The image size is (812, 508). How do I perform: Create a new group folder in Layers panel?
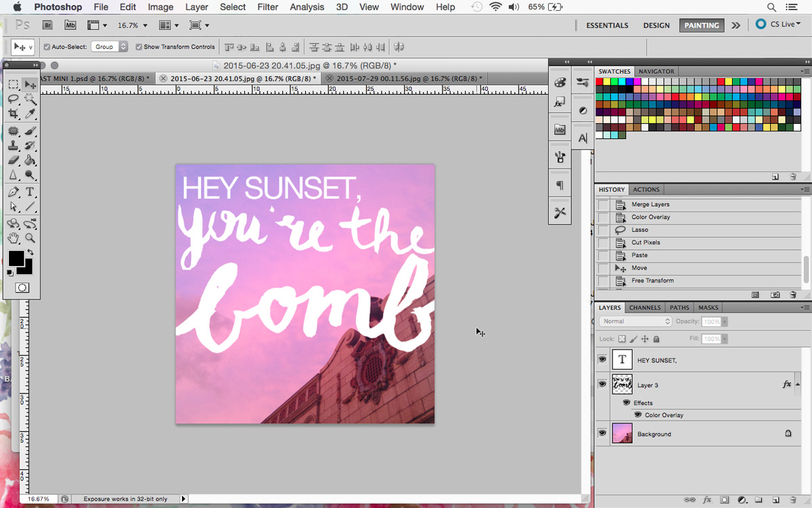[759, 500]
